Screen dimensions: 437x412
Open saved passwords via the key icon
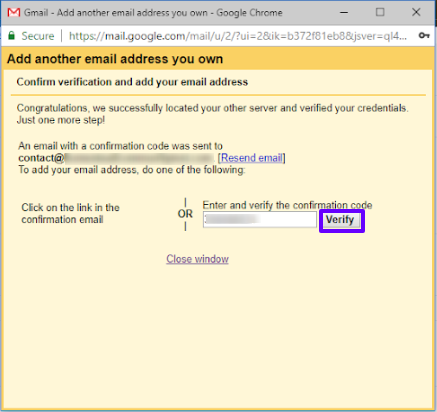coord(424,35)
